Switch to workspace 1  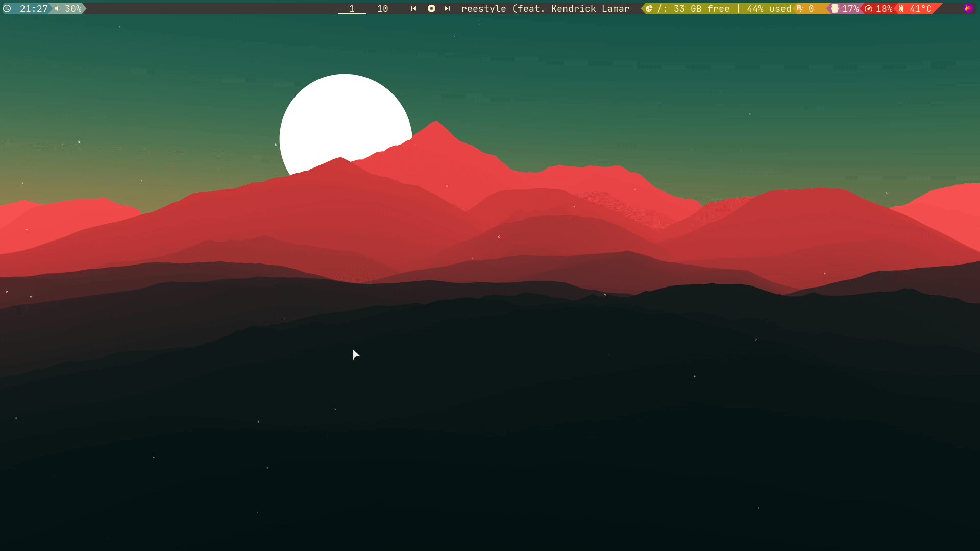(x=352, y=9)
